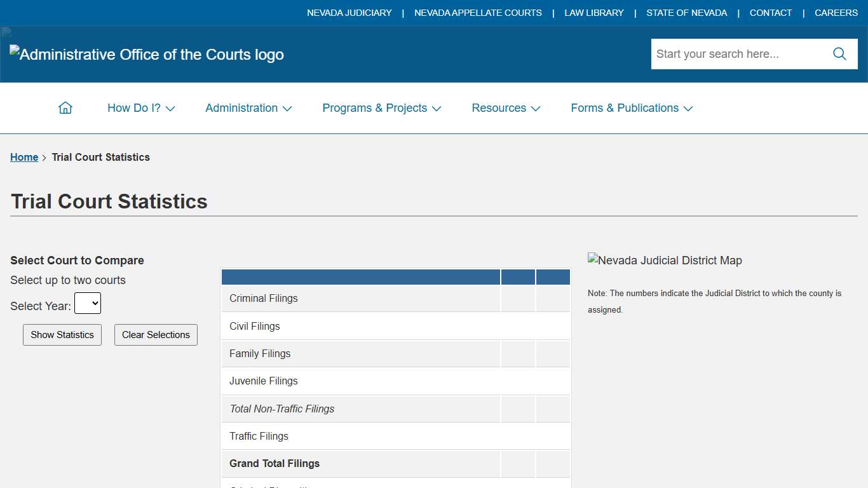Click the Nevada Judicial District Map image
The height and width of the screenshot is (488, 868).
point(665,260)
